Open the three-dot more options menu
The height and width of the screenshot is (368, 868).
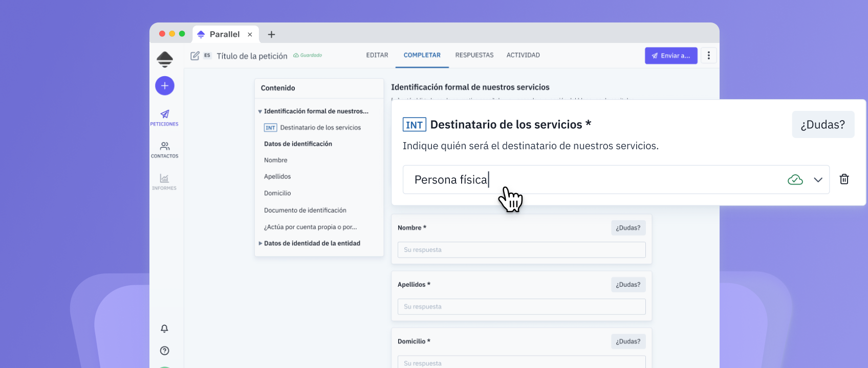click(709, 56)
